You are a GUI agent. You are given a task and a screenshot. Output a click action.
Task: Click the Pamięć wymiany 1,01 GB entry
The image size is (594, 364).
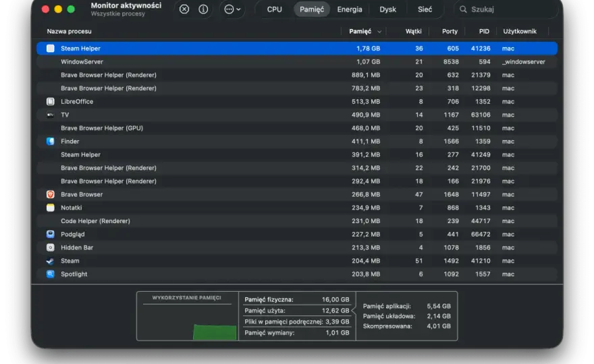click(296, 332)
